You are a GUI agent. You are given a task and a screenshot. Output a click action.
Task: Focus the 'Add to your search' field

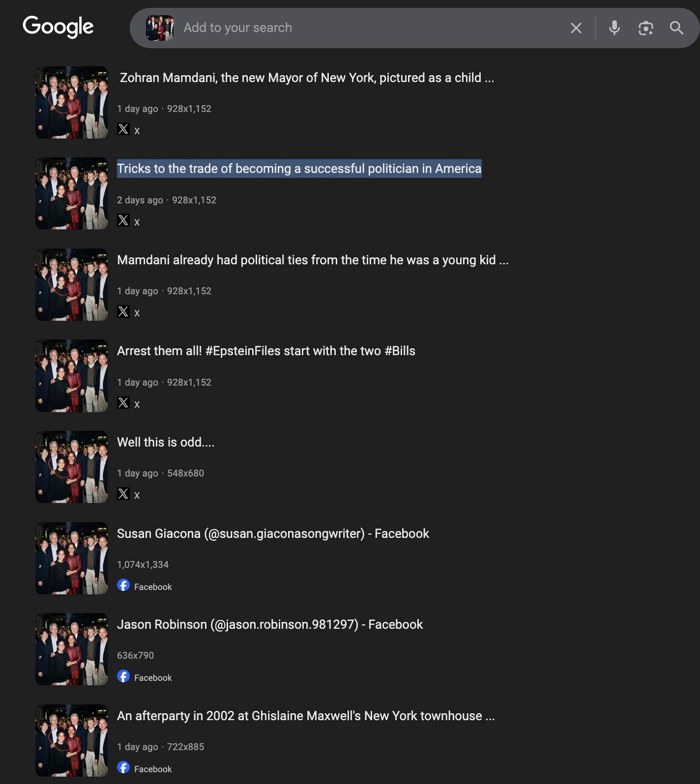click(x=369, y=28)
